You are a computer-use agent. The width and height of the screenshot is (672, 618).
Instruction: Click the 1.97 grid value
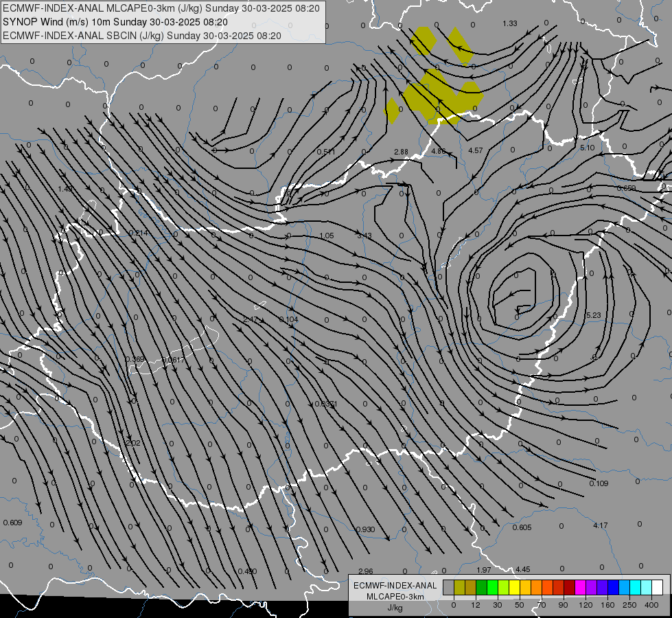[x=484, y=570]
